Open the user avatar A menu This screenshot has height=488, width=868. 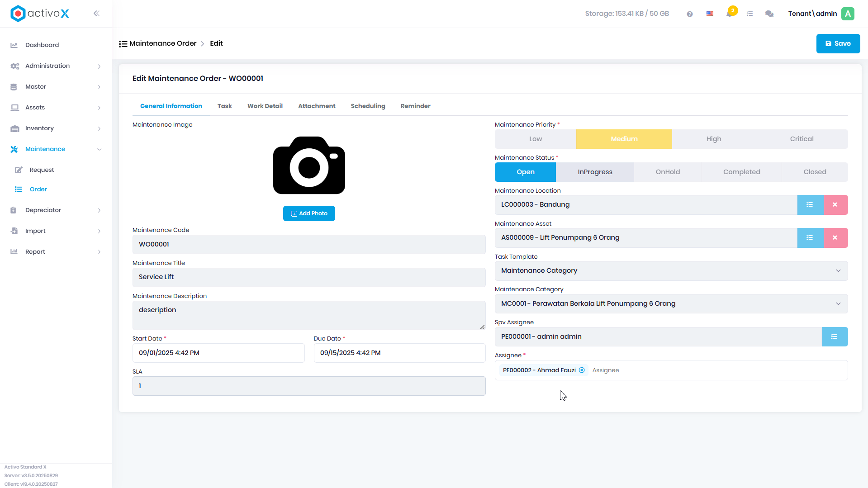pos(848,14)
